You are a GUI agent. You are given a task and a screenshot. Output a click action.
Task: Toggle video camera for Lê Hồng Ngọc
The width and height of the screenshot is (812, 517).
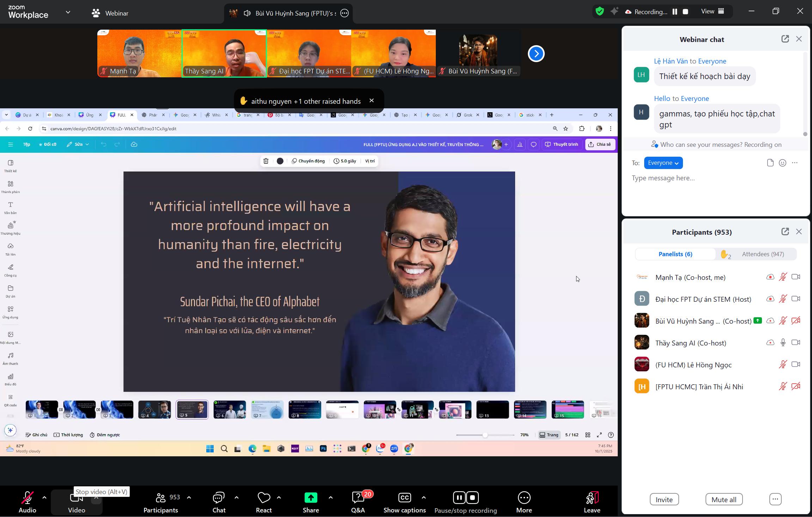pos(795,365)
